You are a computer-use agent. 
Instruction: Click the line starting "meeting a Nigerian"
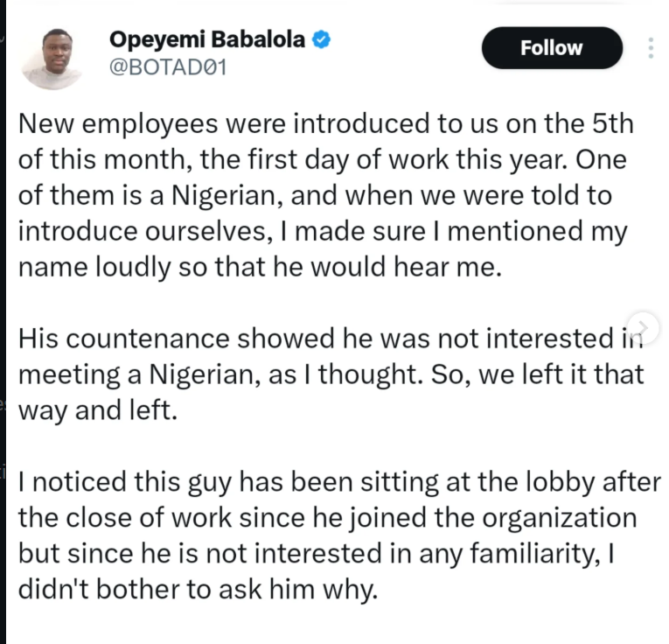point(331,374)
